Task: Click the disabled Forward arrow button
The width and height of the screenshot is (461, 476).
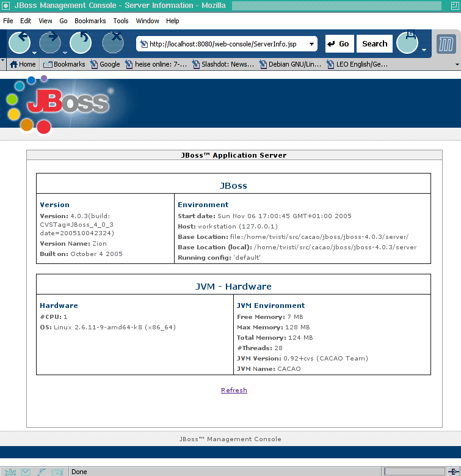Action: (50, 43)
